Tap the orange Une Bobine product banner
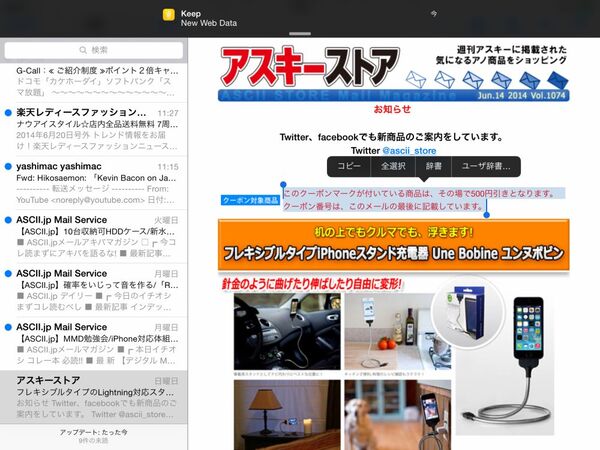600x450 pixels. (x=393, y=245)
